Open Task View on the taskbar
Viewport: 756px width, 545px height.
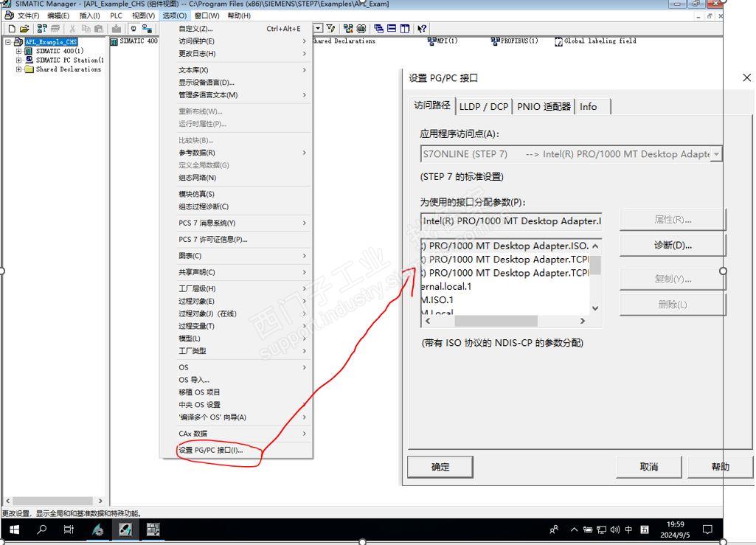69,530
